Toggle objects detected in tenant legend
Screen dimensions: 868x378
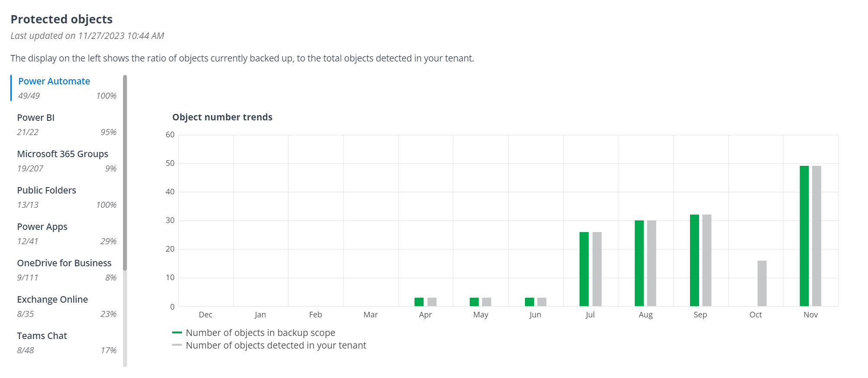275,346
